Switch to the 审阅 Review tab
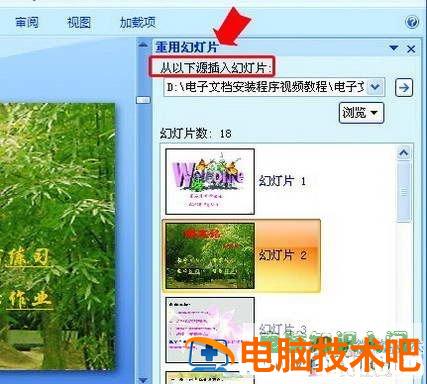 [27, 23]
